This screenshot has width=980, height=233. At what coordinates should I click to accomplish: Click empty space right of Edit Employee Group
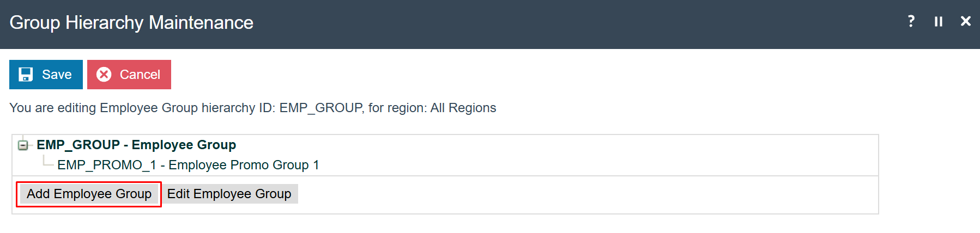(588, 194)
